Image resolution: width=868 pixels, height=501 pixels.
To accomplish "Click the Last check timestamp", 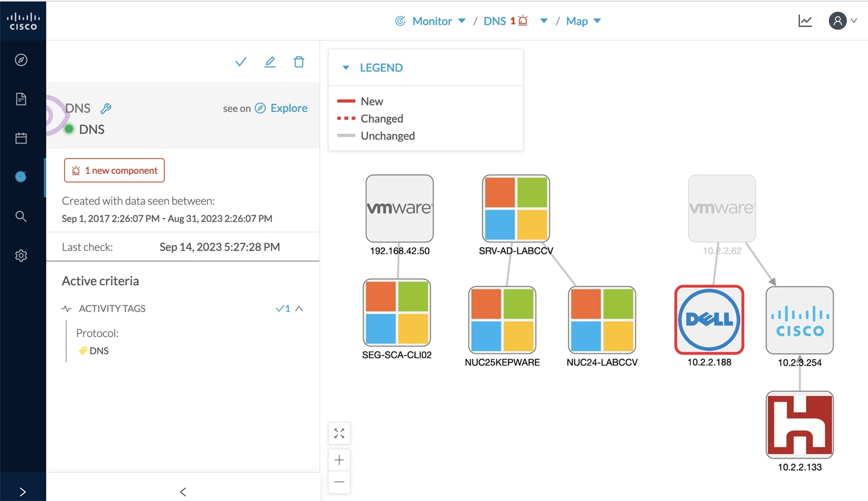I will point(220,247).
